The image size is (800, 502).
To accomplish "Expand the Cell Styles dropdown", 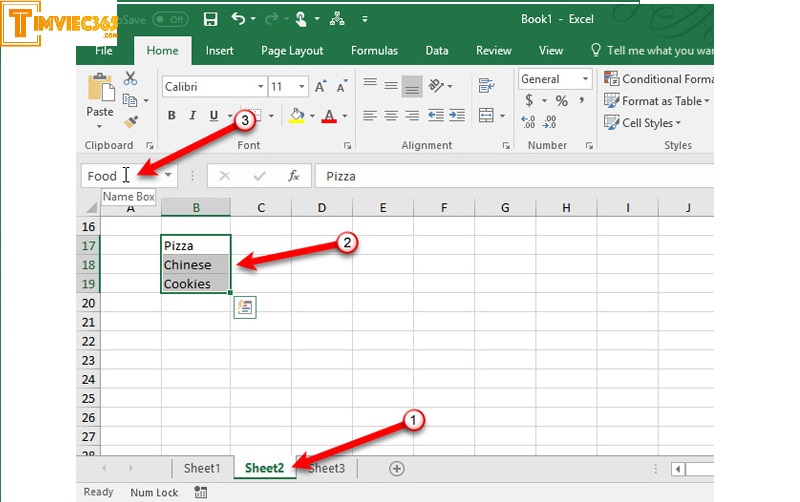I will pos(678,123).
